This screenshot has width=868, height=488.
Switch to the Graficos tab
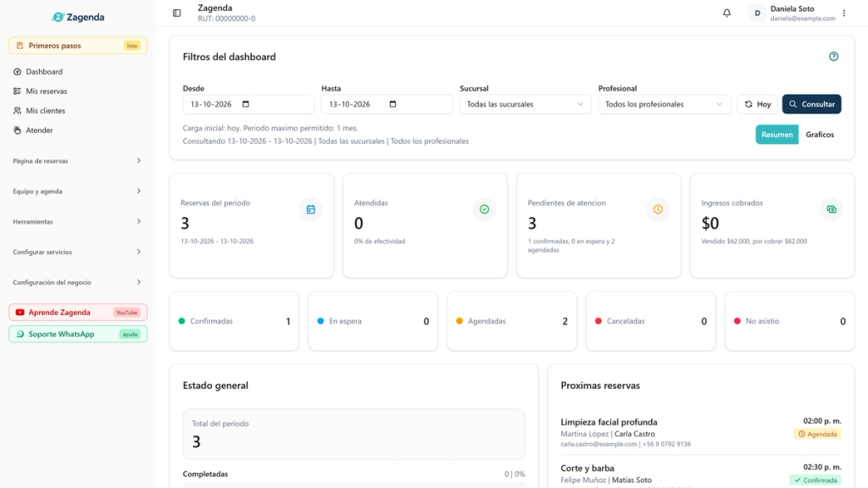(x=820, y=135)
